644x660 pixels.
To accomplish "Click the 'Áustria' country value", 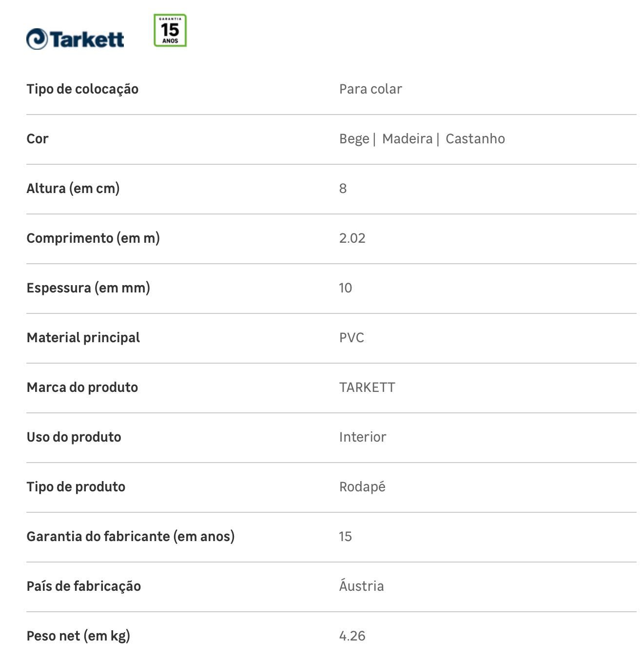I will point(361,585).
